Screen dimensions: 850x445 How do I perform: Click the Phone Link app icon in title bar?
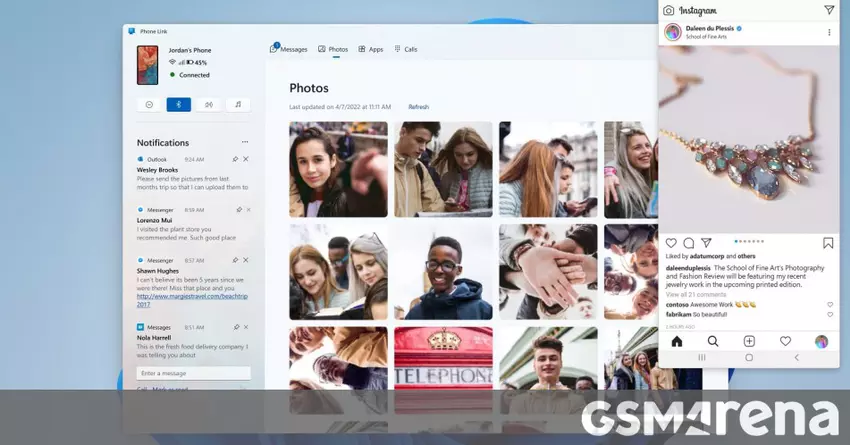[131, 31]
